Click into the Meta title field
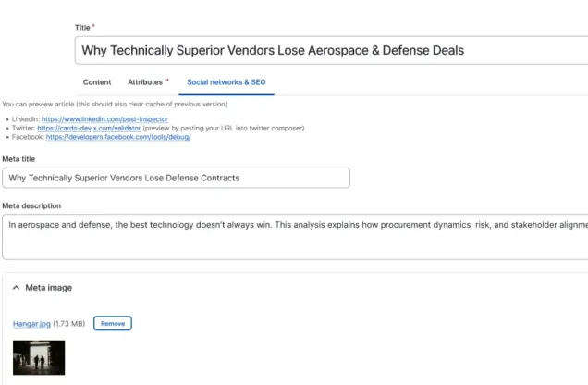Image resolution: width=588 pixels, height=385 pixels. (176, 178)
